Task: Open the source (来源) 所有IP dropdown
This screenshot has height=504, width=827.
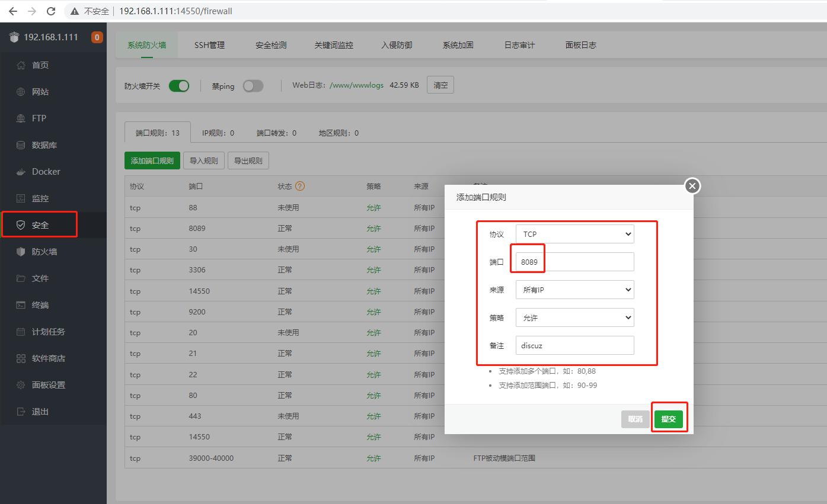Action: coord(575,290)
